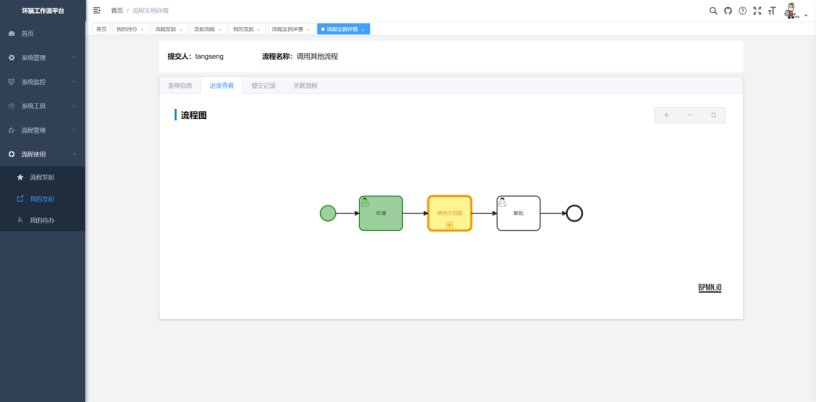Toggle fullscreen with the expand icon
Screen dimensions: 817x402
click(x=757, y=10)
